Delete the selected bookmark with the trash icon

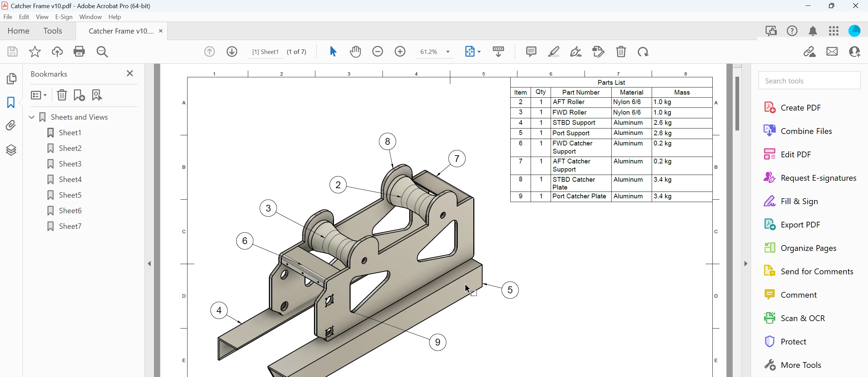(62, 95)
